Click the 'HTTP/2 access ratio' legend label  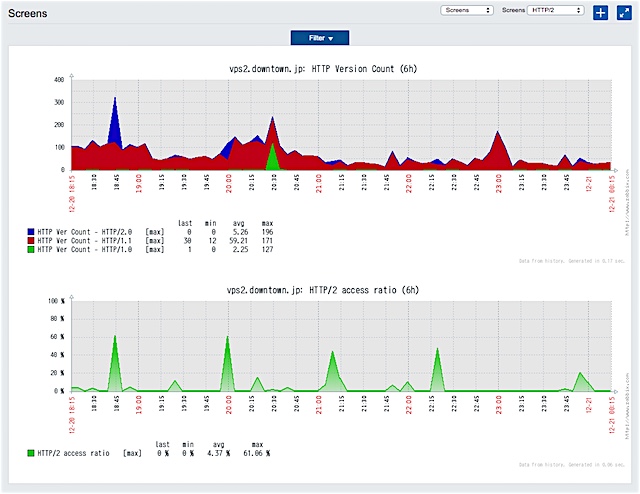73,453
